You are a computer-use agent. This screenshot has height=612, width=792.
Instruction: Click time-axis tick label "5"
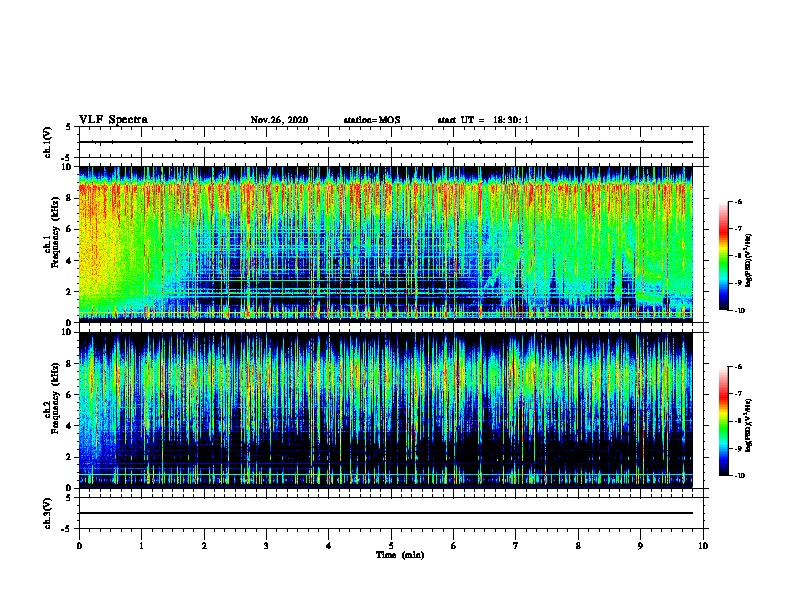click(x=391, y=545)
